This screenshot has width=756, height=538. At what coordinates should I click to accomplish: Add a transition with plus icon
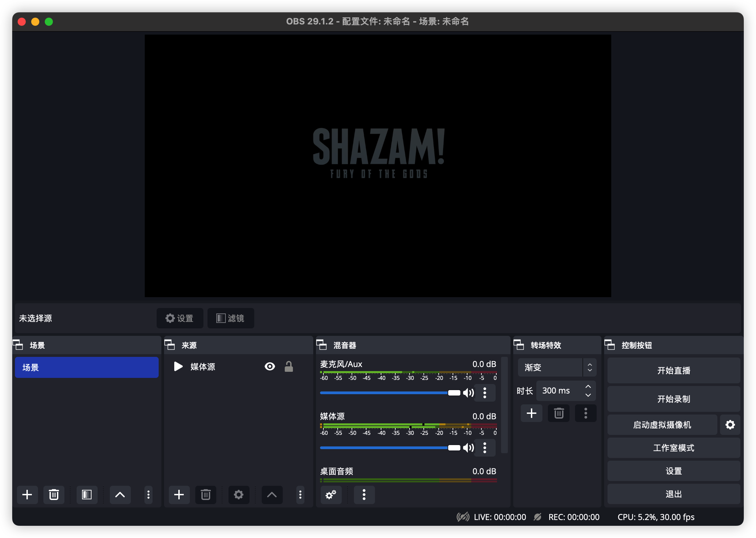tap(532, 413)
